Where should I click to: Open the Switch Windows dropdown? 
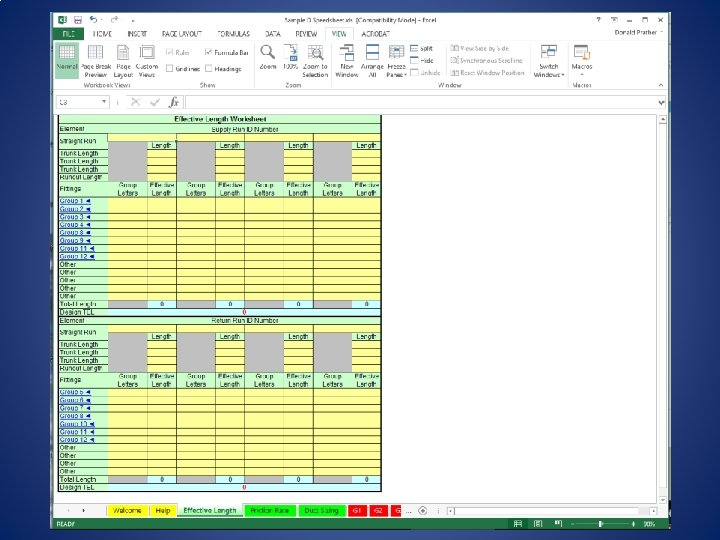[549, 61]
